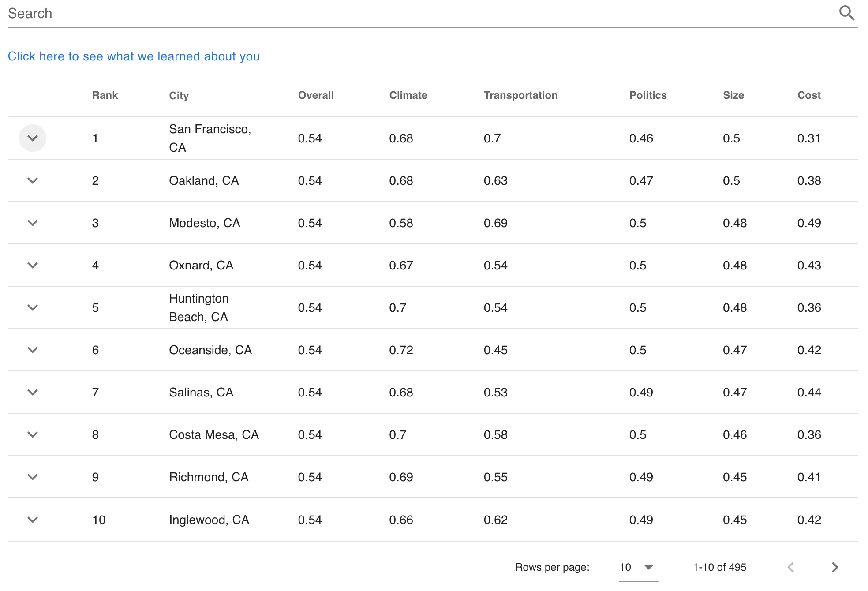Open the Rows per page dropdown

(639, 567)
